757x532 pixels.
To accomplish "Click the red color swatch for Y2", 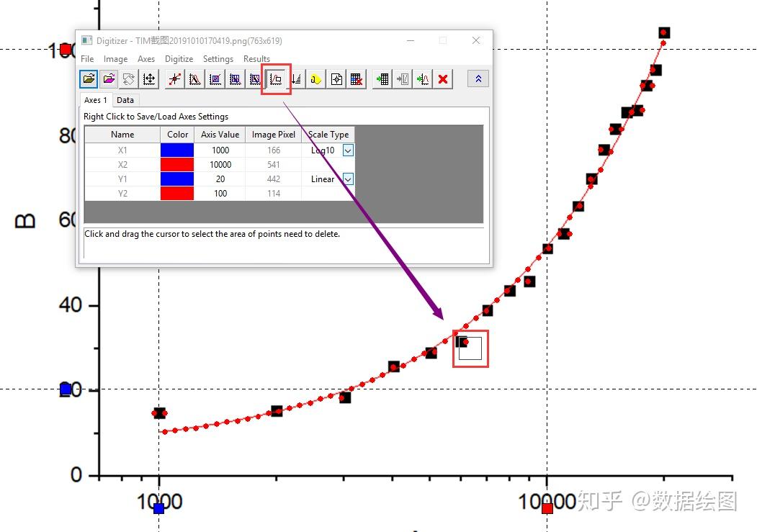I will [x=177, y=194].
